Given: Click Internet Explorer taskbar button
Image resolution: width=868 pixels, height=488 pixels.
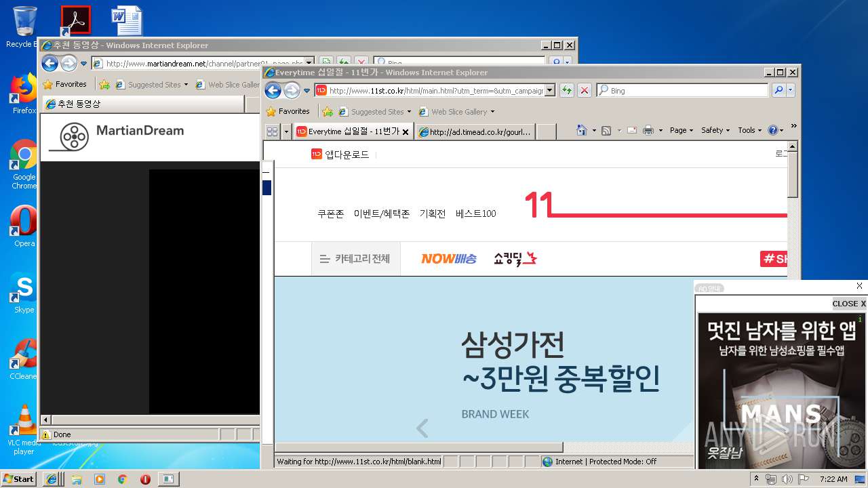Looking at the screenshot, I should (52, 479).
